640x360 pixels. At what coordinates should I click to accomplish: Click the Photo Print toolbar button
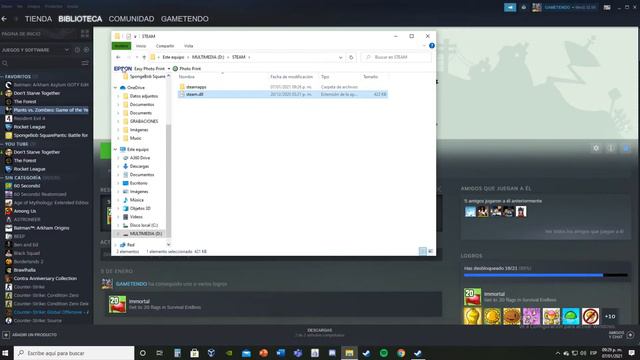click(187, 69)
